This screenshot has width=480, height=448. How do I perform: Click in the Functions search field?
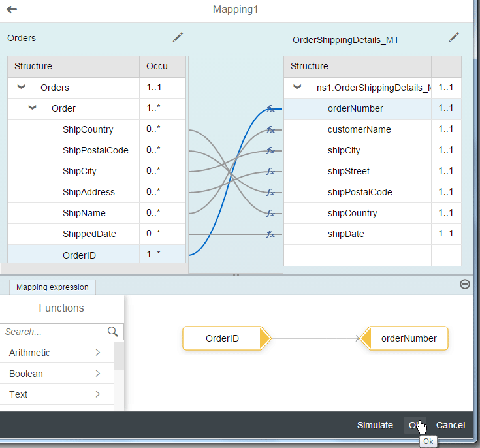(52, 332)
